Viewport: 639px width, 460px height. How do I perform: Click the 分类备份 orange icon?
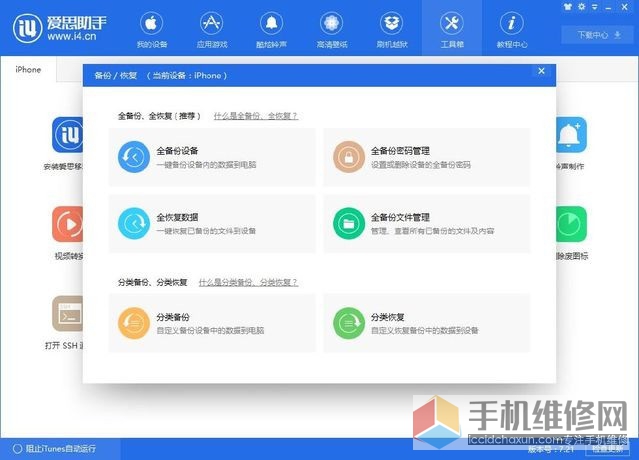pyautogui.click(x=134, y=323)
